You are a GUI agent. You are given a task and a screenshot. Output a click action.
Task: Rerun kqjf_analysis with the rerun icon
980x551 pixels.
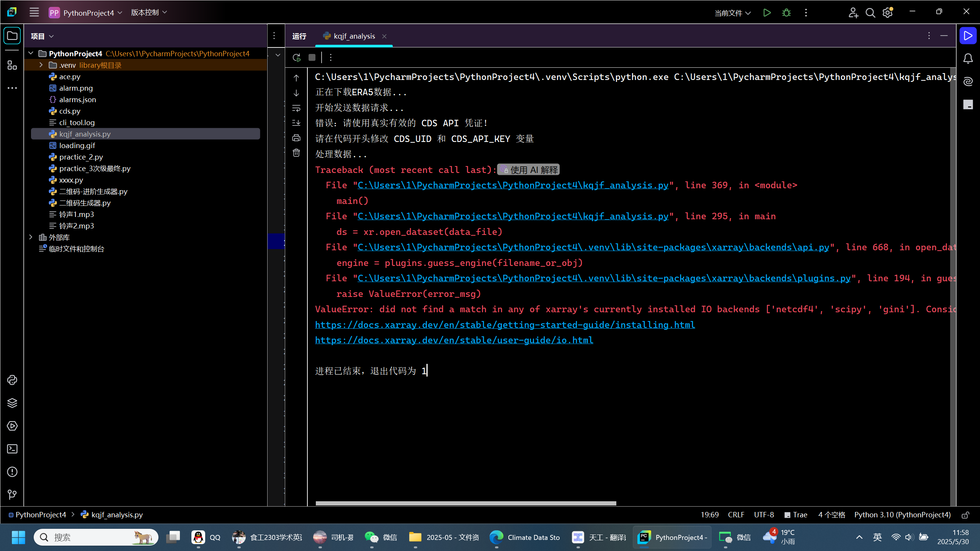point(296,57)
